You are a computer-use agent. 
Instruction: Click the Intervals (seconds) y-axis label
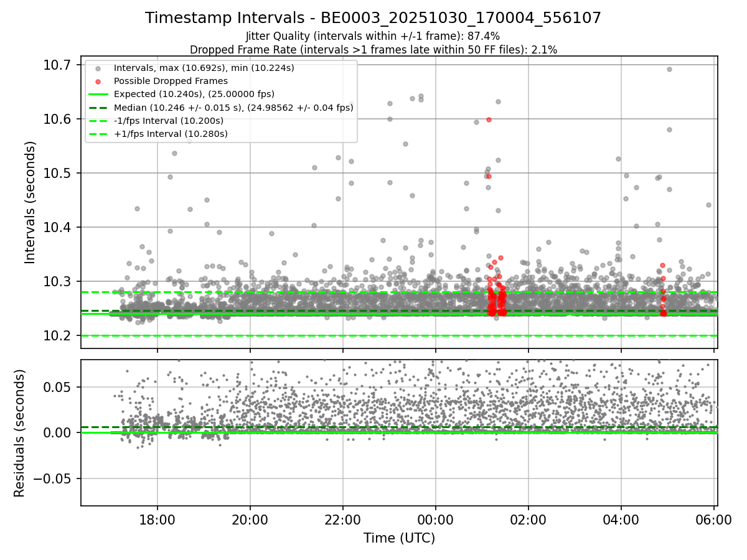(31, 202)
